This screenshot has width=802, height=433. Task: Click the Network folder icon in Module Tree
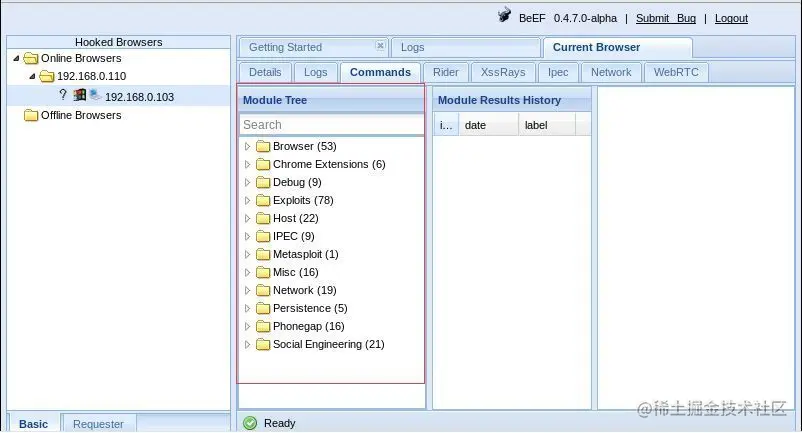(x=263, y=290)
